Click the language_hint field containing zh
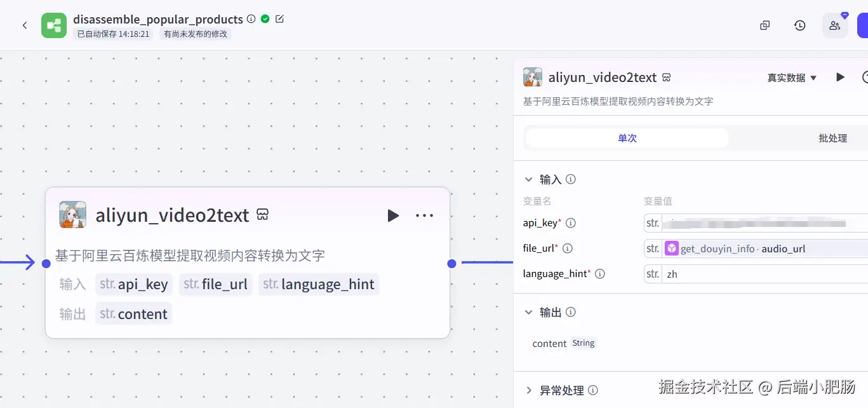 (765, 274)
